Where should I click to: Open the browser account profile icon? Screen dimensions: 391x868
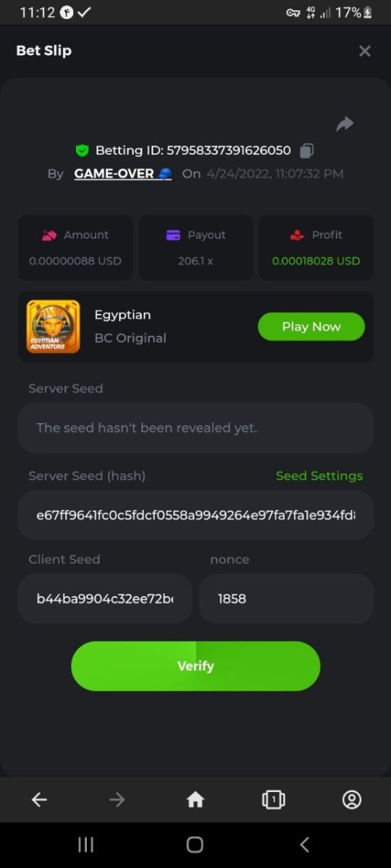tap(352, 799)
